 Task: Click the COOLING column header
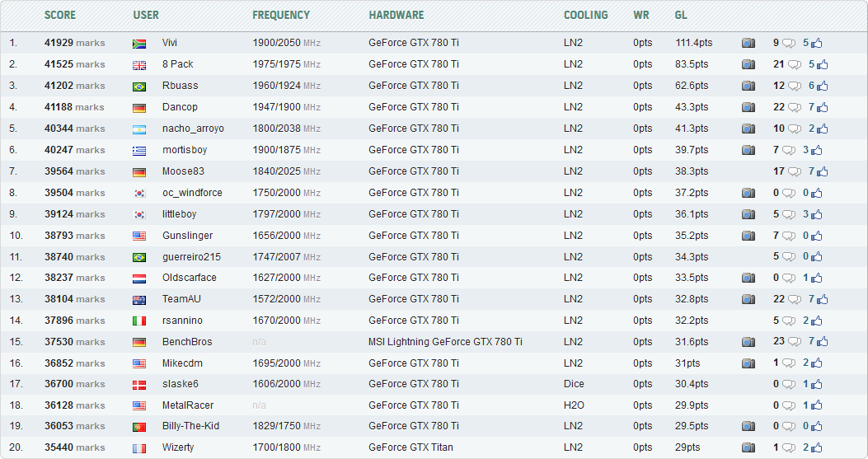585,15
